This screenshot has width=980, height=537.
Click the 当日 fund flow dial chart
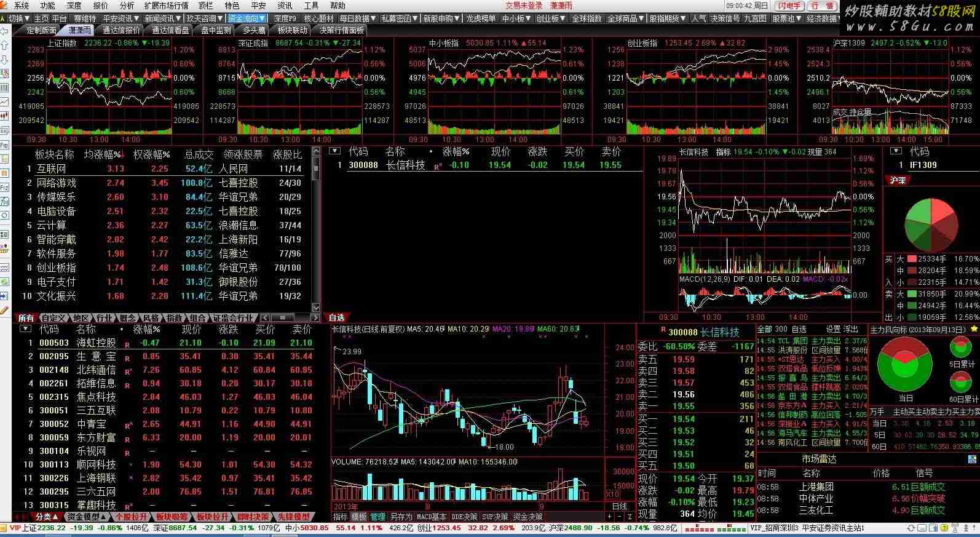pos(906,365)
